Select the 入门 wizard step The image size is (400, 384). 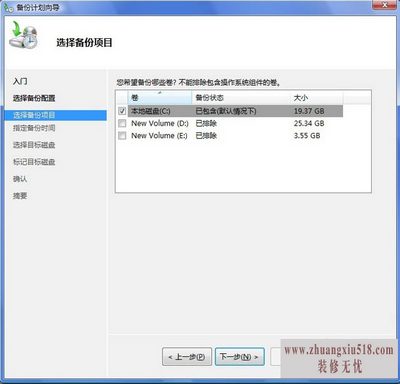(x=20, y=81)
